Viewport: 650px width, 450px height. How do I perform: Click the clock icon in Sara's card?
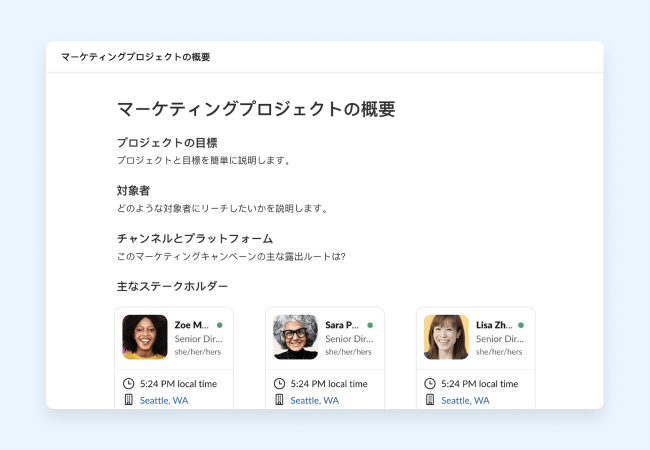point(279,383)
